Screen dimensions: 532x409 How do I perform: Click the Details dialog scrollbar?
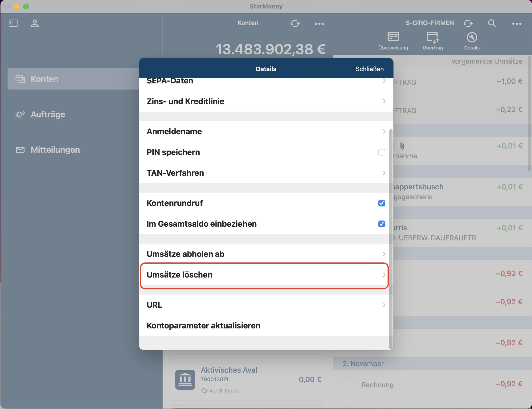pos(391,239)
